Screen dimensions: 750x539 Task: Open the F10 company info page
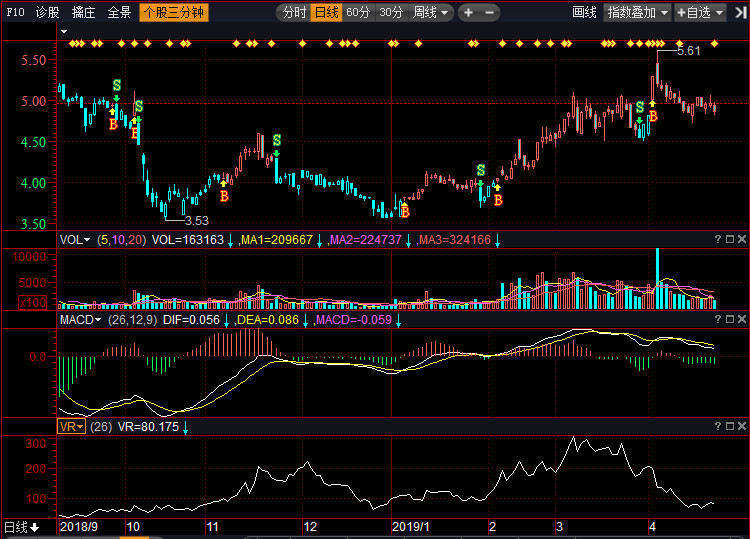(15, 12)
